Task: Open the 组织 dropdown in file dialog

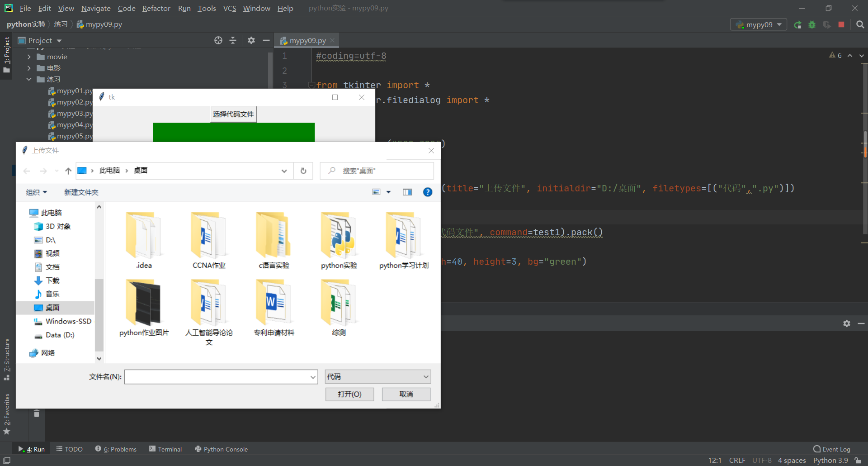Action: (36, 192)
